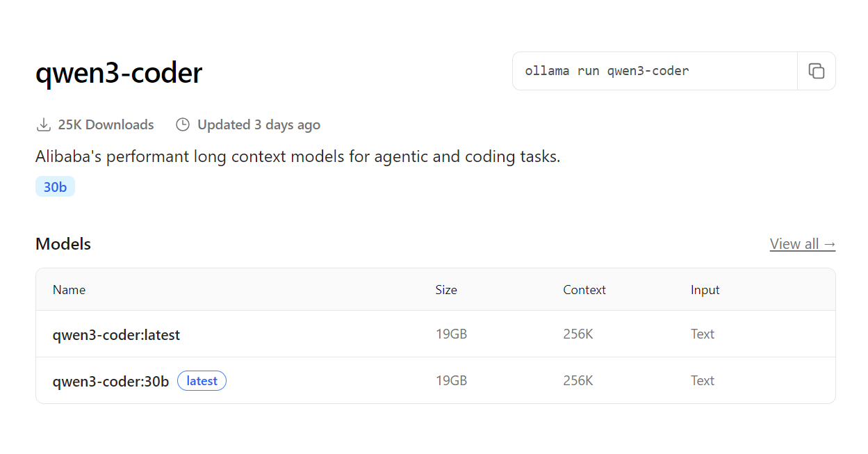Click the clock icon before Updated 3 days ago
This screenshot has width=868, height=454.
tap(182, 124)
